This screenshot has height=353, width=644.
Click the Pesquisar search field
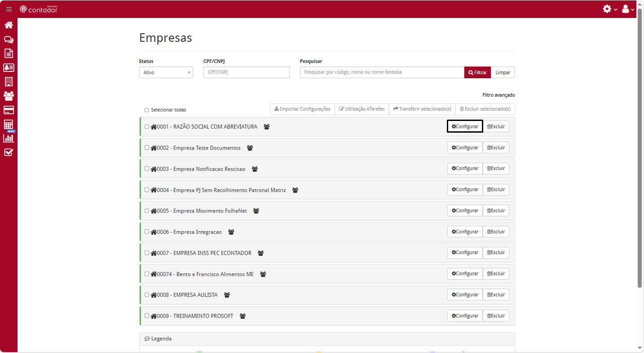point(382,72)
